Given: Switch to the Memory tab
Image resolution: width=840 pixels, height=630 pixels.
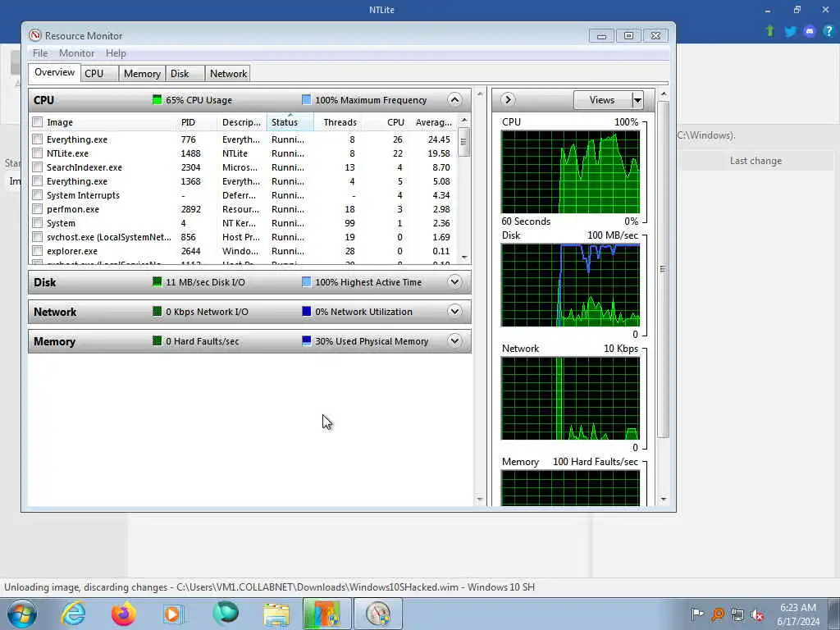Looking at the screenshot, I should [x=142, y=73].
